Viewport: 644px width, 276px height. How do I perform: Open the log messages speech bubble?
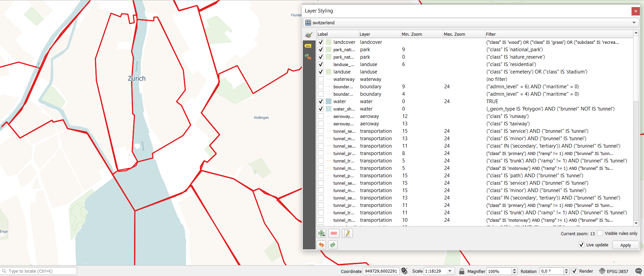tap(638, 271)
